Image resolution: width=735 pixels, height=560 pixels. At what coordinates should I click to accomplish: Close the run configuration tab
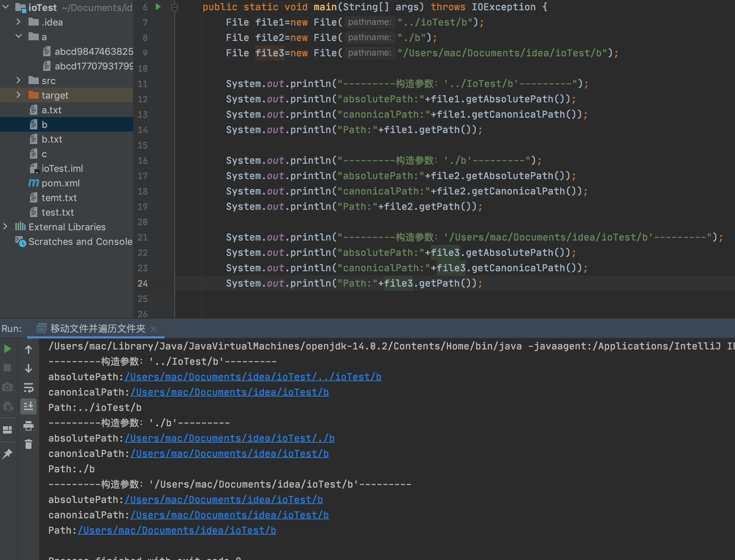[x=154, y=329]
